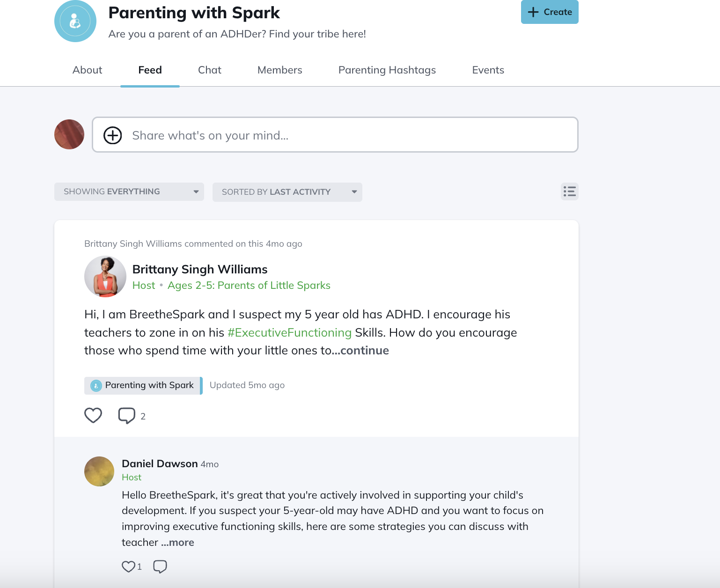Click the plus icon in the share box
This screenshot has width=720, height=588.
pyautogui.click(x=112, y=135)
